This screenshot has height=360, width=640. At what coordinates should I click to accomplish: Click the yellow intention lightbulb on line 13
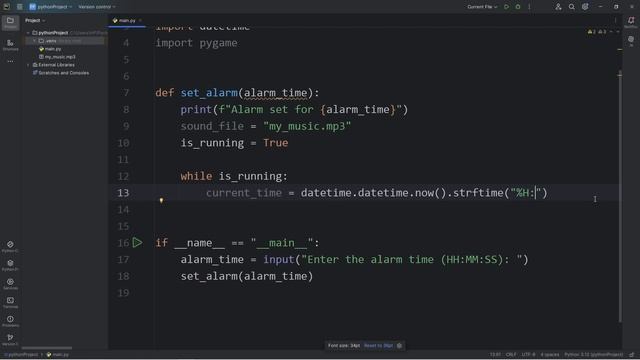(161, 200)
